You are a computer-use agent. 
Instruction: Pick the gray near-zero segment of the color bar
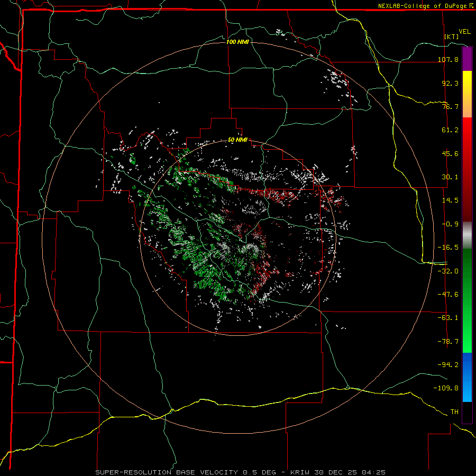click(467, 235)
